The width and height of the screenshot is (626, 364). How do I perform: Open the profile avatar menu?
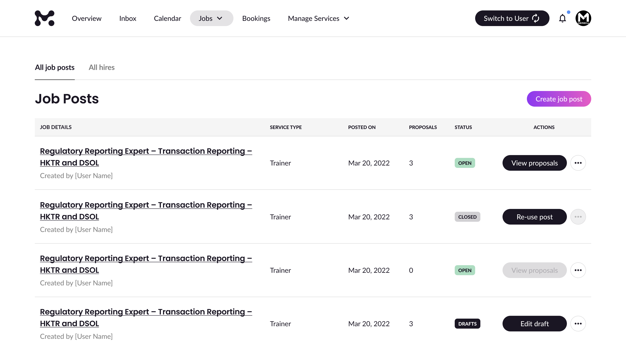[x=583, y=18]
